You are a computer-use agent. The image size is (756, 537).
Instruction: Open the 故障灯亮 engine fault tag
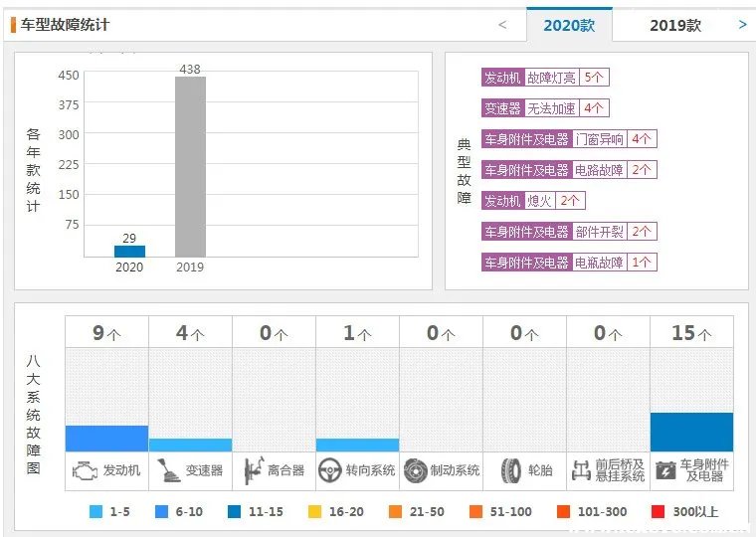point(552,77)
